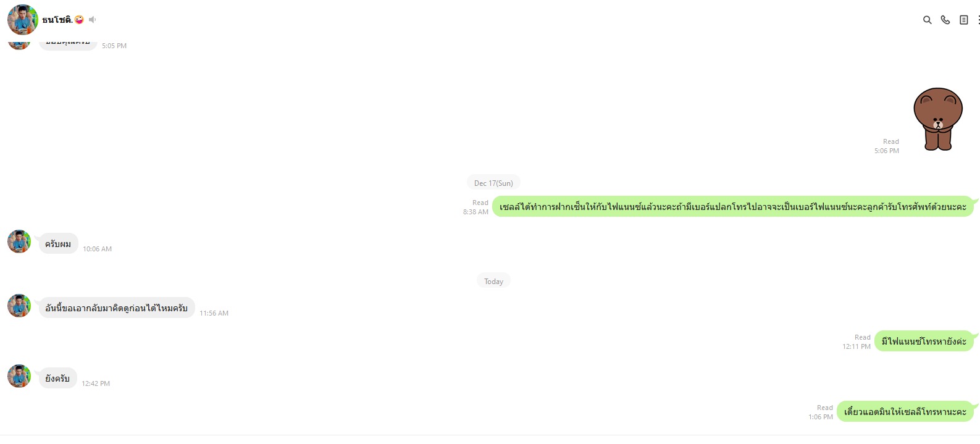This screenshot has width=980, height=444.
Task: Open sender avatar beside the 10:06 AM message
Action: pyautogui.click(x=19, y=241)
